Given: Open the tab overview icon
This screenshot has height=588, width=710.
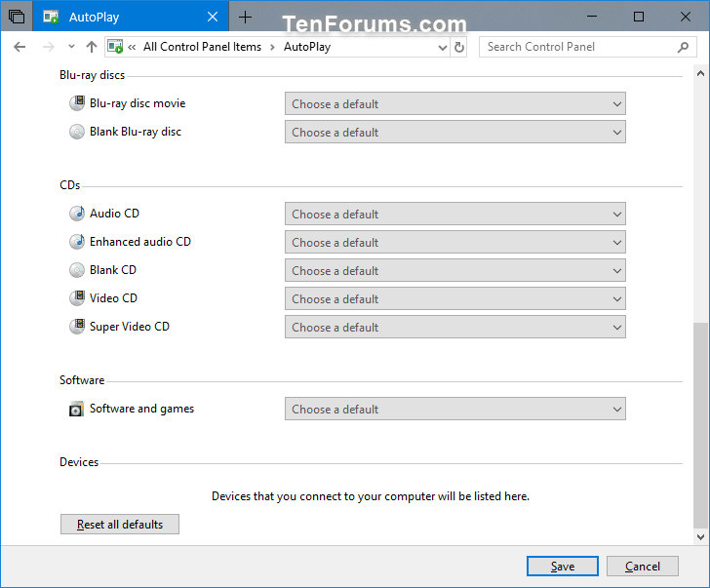Looking at the screenshot, I should 17,17.
